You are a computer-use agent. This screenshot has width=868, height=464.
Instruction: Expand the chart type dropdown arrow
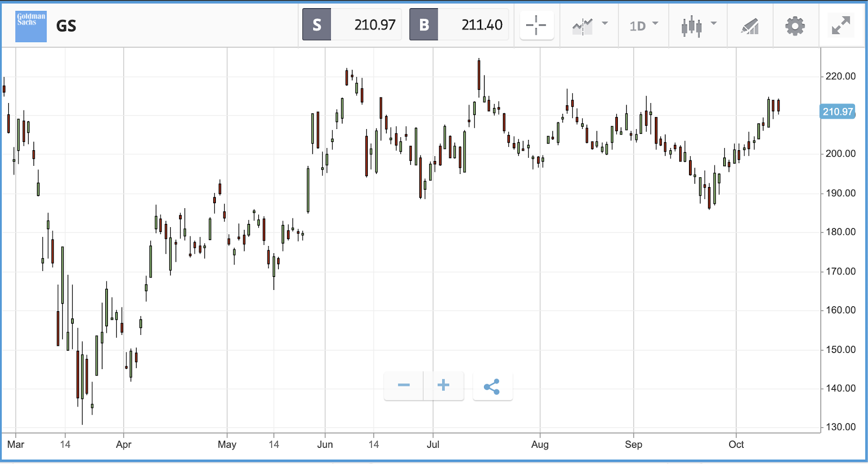pyautogui.click(x=714, y=23)
